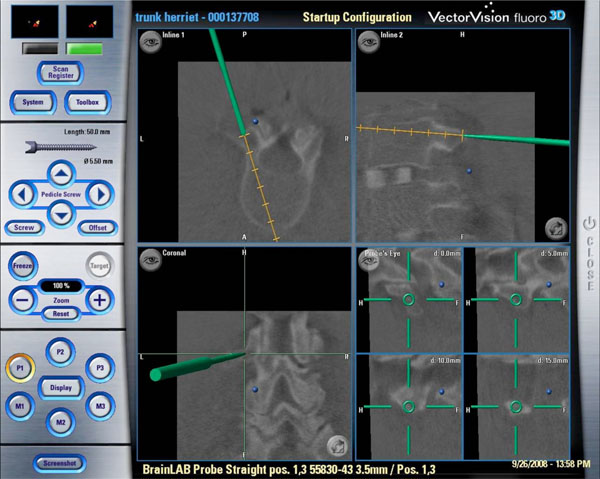Reset the zoom level

coord(61,314)
